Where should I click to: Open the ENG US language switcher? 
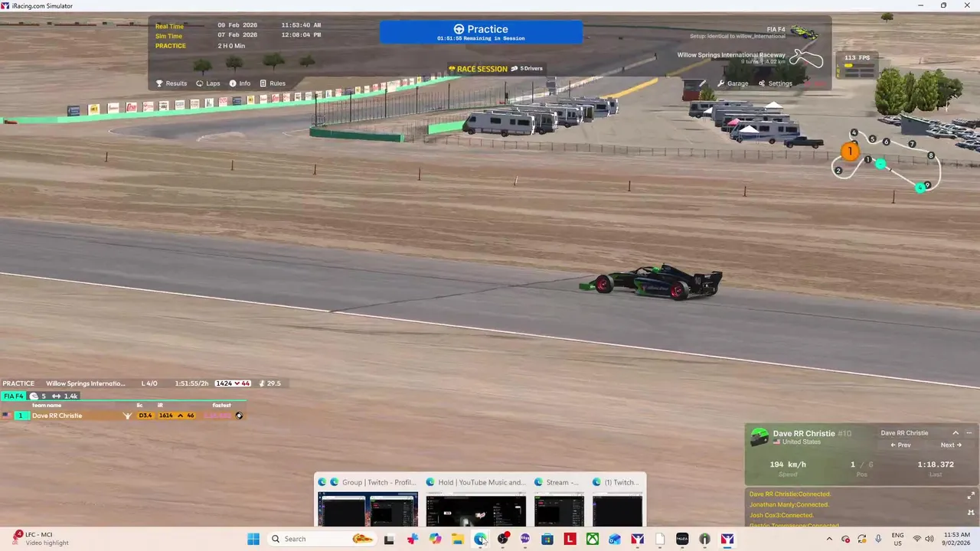coord(897,539)
